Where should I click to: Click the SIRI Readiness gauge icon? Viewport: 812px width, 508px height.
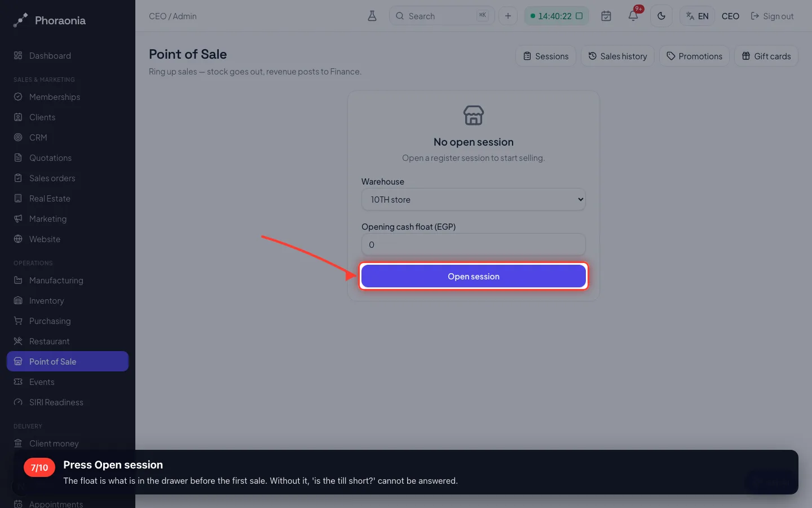pos(18,402)
